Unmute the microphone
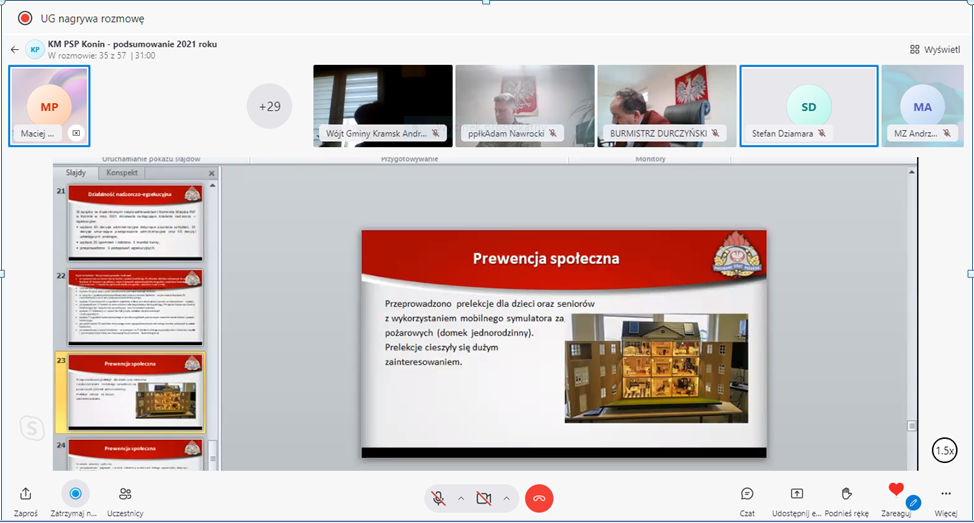 pyautogui.click(x=438, y=497)
